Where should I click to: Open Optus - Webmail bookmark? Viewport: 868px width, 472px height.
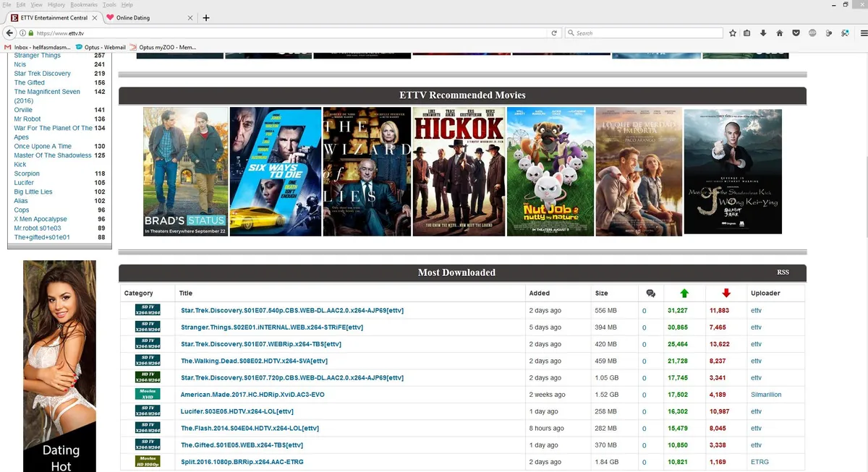[100, 47]
